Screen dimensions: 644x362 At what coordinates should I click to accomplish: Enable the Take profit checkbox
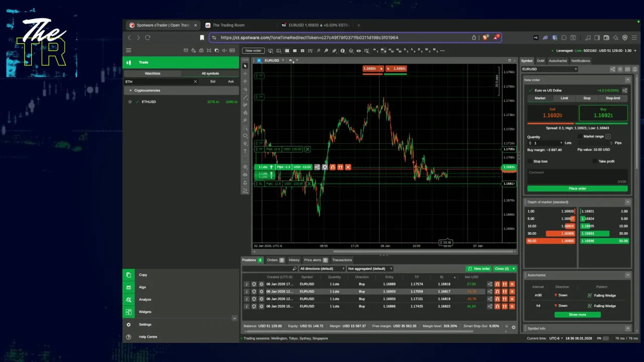tap(595, 161)
